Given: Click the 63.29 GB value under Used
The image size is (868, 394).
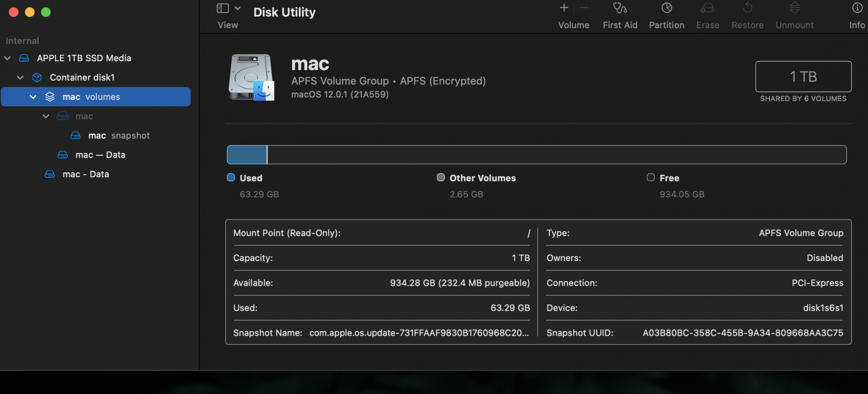Looking at the screenshot, I should (x=260, y=194).
